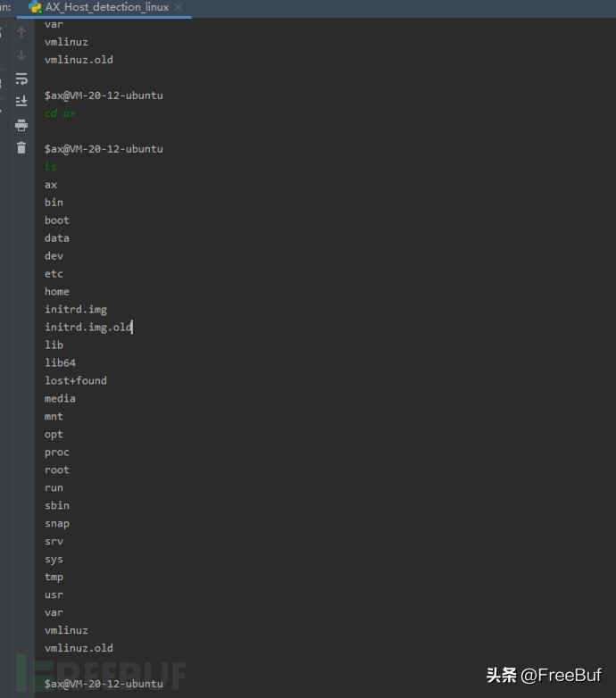The height and width of the screenshot is (698, 616).
Task: Click the Up the stack trace arrow
Action: coord(21,32)
